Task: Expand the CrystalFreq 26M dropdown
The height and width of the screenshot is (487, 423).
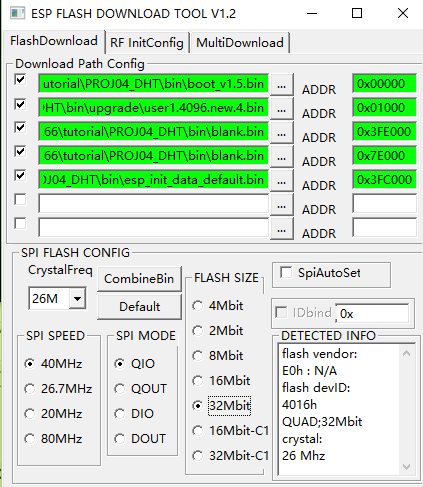Action: 77,298
